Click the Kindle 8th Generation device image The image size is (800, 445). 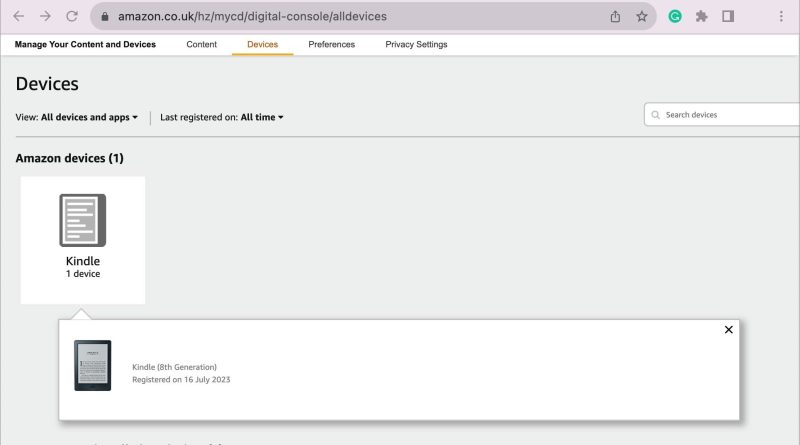pos(92,365)
